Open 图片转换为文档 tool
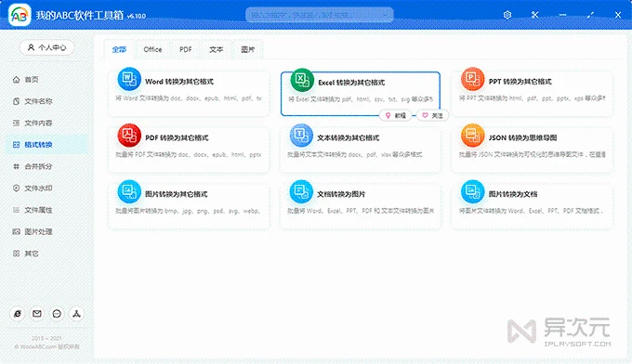This screenshot has height=364, width=632. click(x=532, y=206)
